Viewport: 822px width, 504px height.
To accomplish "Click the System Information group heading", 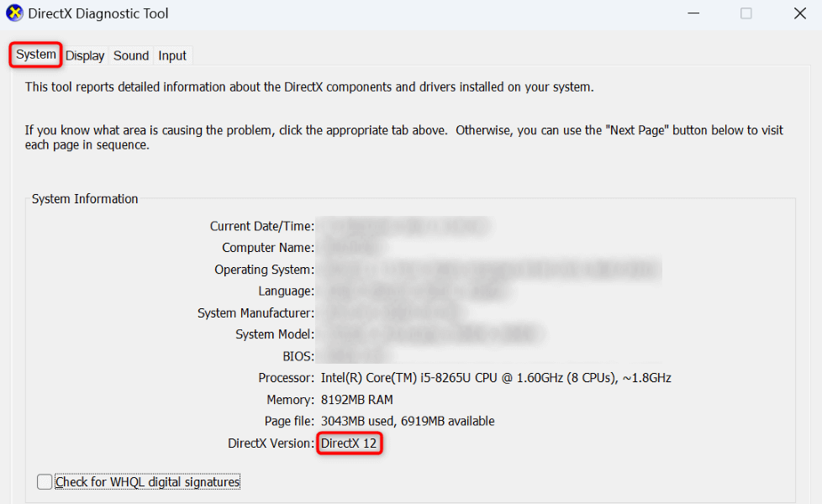I will (85, 199).
